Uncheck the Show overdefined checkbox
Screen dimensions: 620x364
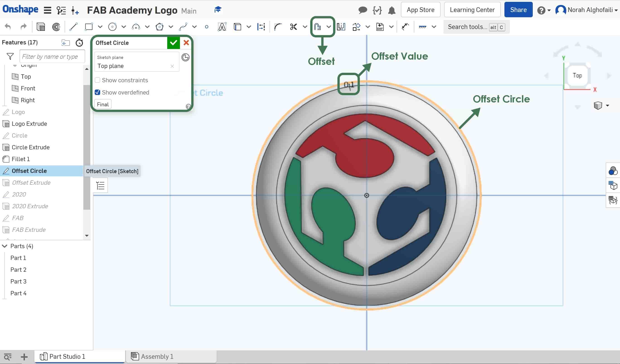pyautogui.click(x=97, y=92)
